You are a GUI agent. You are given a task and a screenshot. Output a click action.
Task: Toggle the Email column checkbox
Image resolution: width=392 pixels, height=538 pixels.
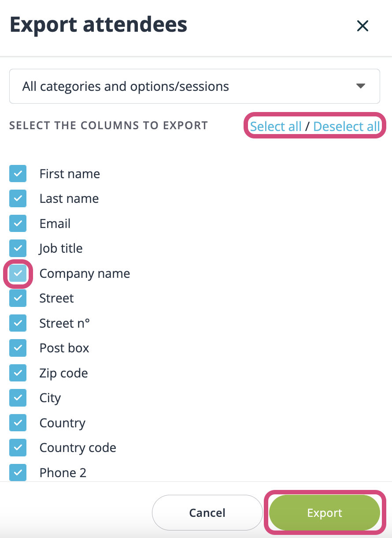18,223
